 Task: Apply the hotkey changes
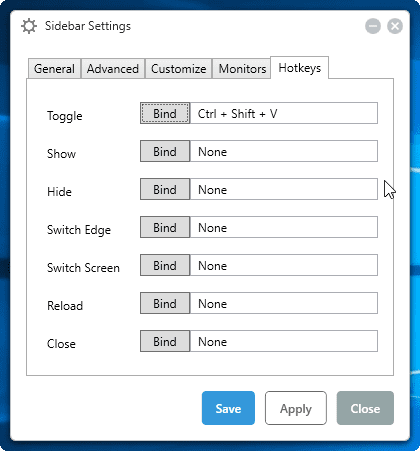point(296,408)
